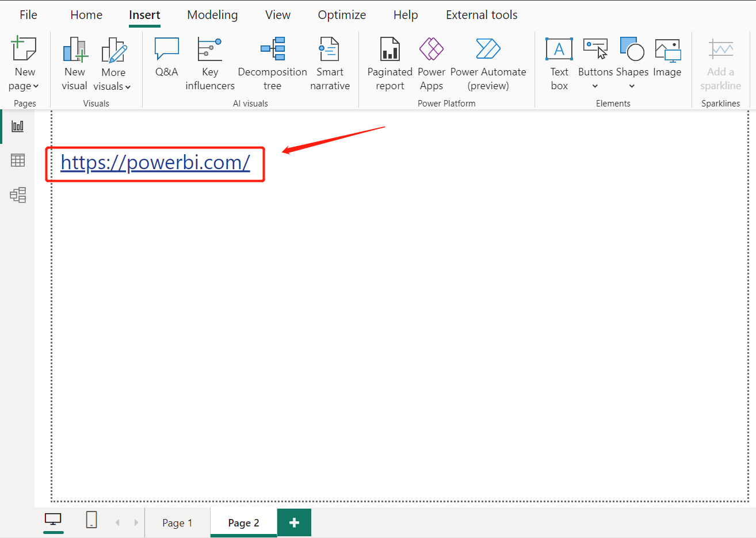Viewport: 756px width, 538px height.
Task: Open the Help ribbon tab
Action: click(x=406, y=15)
